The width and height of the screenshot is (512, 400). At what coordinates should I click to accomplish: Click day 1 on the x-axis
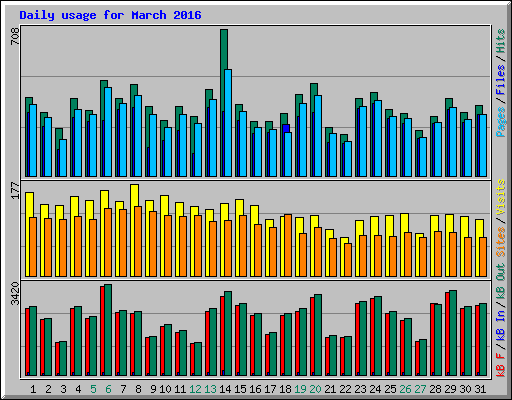(x=33, y=389)
